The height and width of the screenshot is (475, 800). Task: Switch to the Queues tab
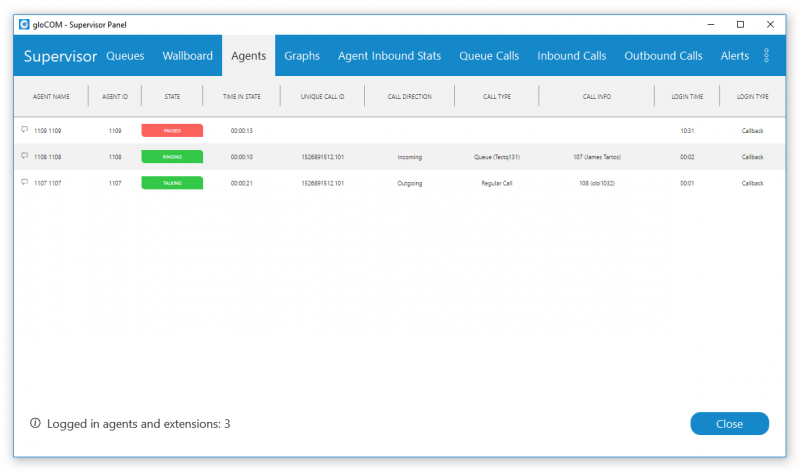pyautogui.click(x=125, y=56)
